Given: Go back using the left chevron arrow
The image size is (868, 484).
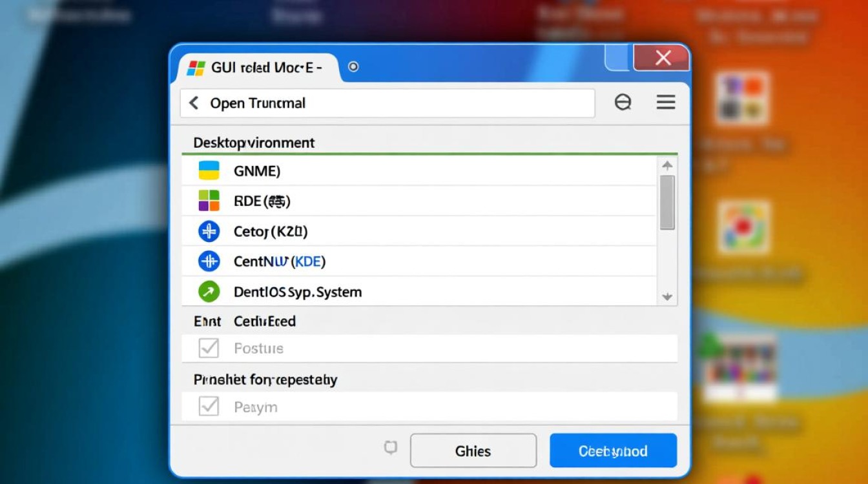Looking at the screenshot, I should [x=193, y=103].
